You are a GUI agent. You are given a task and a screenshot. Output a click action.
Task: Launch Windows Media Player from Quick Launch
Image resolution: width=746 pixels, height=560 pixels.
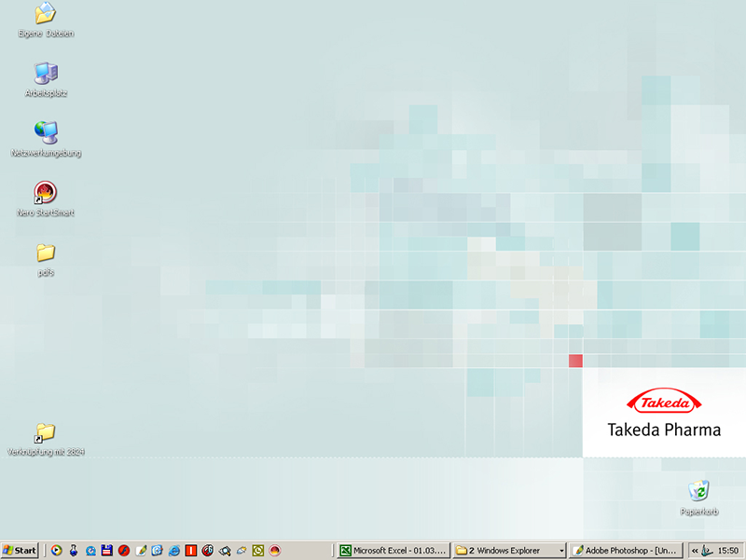56,551
